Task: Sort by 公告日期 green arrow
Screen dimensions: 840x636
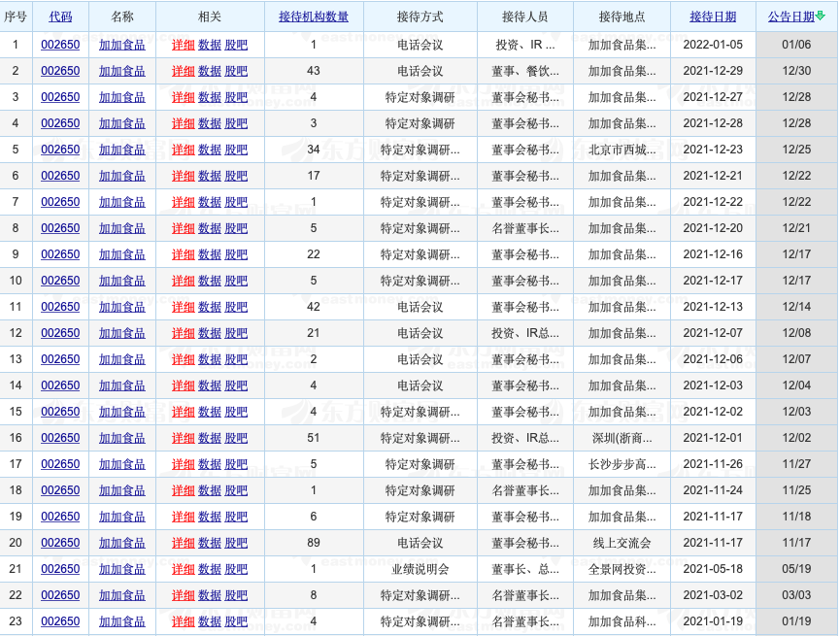Action: [820, 17]
